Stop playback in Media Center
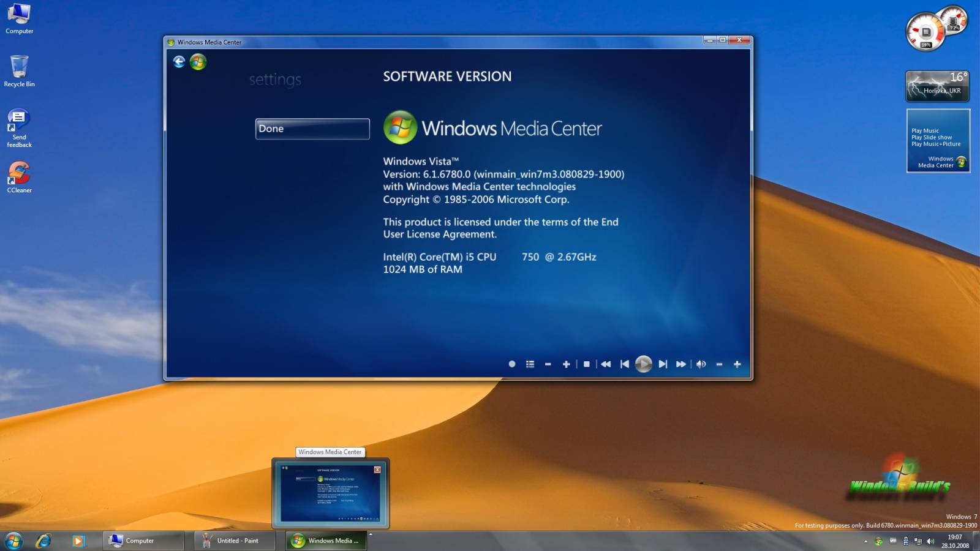This screenshot has width=980, height=551. click(x=587, y=364)
